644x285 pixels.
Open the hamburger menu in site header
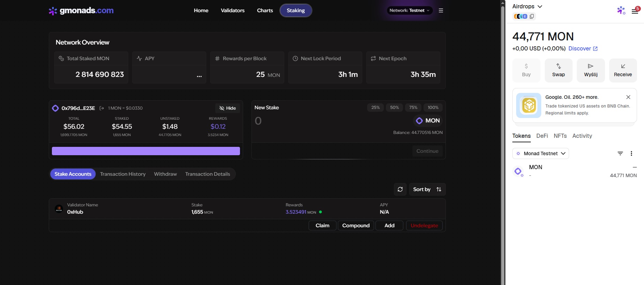[441, 10]
